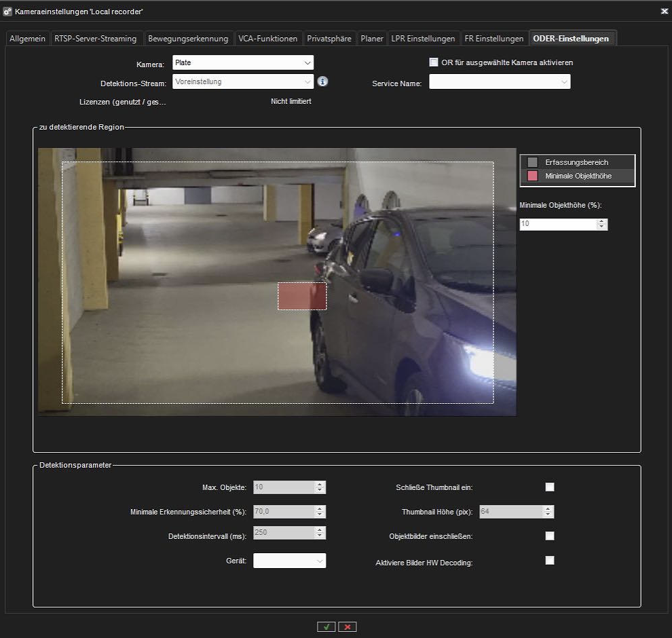Screen dimensions: 672x638
Task: Enable OR für ausgewählte Kamera aktivieren
Action: [x=434, y=62]
